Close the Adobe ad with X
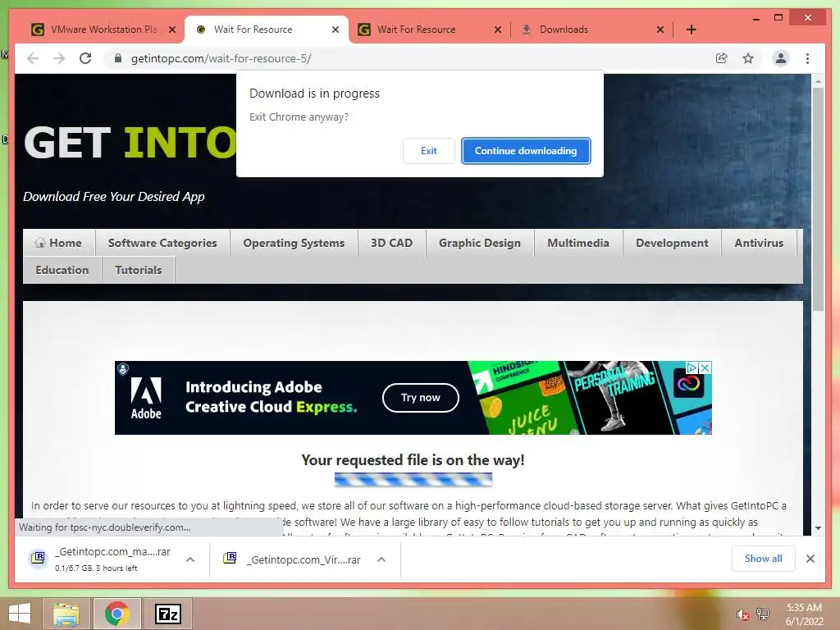 pos(705,367)
